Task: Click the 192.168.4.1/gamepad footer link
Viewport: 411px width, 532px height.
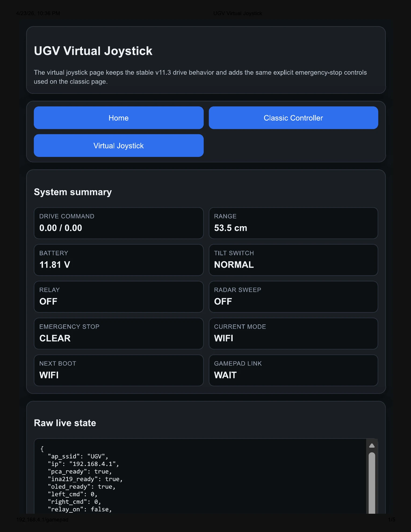Action: [42, 519]
